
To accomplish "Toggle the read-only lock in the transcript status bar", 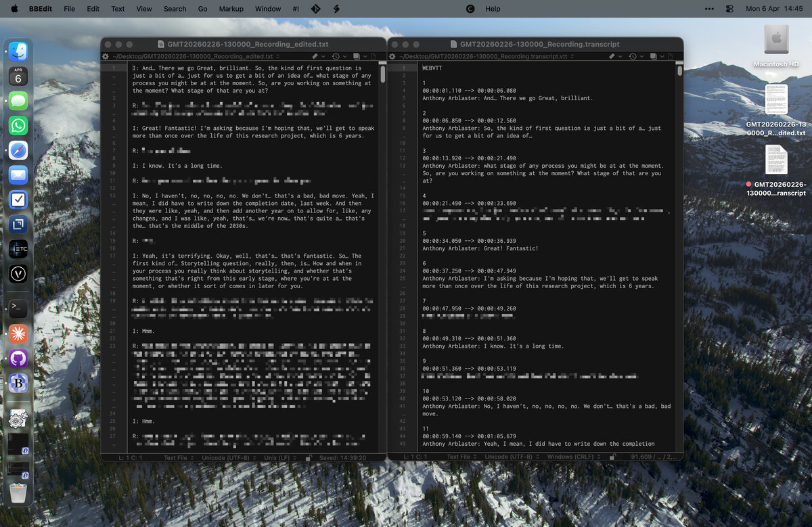I will tap(613, 457).
